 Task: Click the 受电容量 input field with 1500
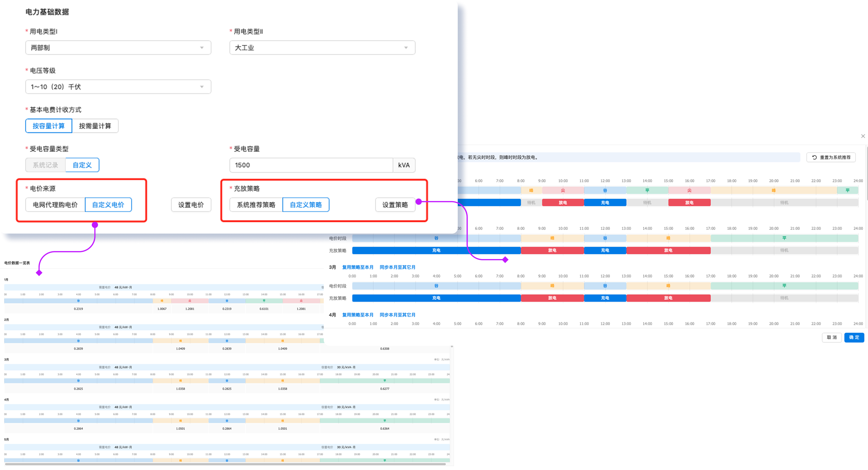310,165
